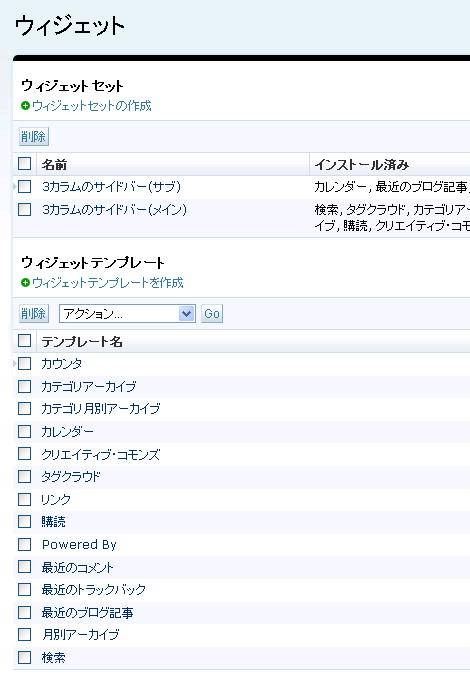Open the 最近のブログ記事 template

pos(88,613)
